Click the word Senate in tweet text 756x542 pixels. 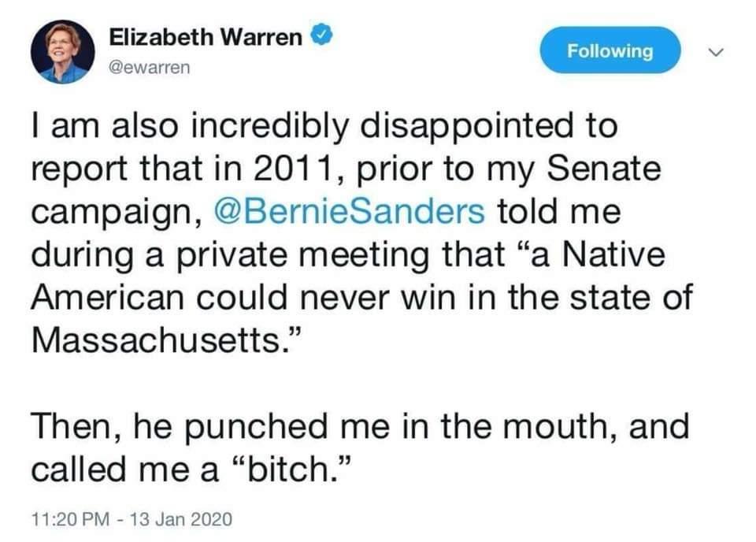pyautogui.click(x=603, y=169)
